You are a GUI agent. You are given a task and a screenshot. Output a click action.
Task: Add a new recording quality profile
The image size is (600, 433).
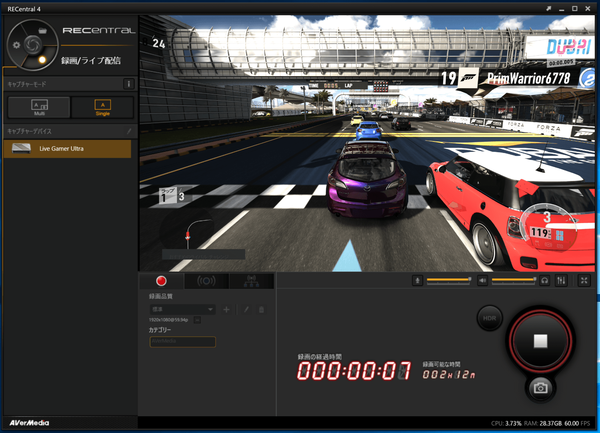[227, 309]
